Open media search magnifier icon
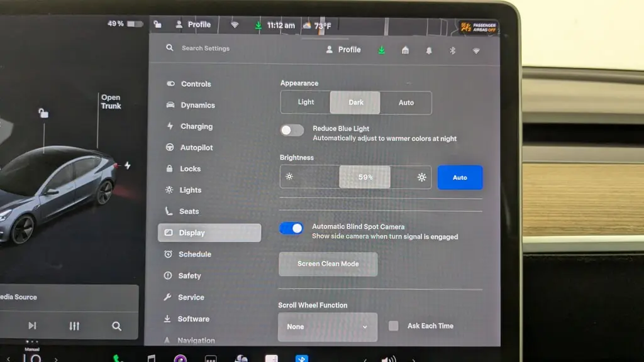The image size is (644, 362). click(x=116, y=326)
